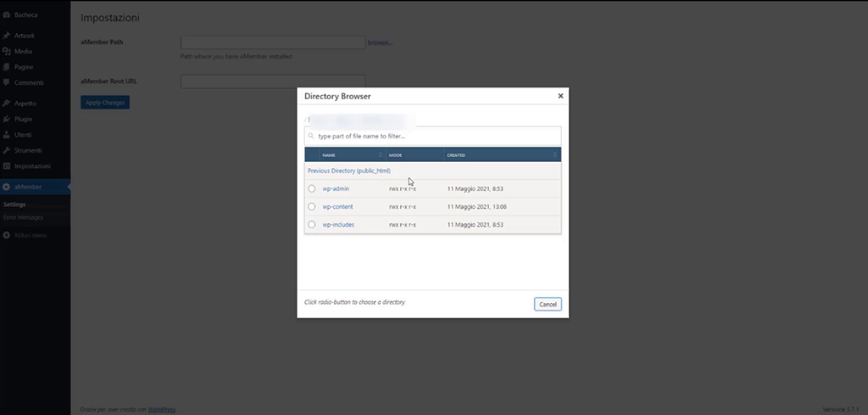This screenshot has height=415, width=868.
Task: Sort by the Created column header
Action: pos(500,155)
